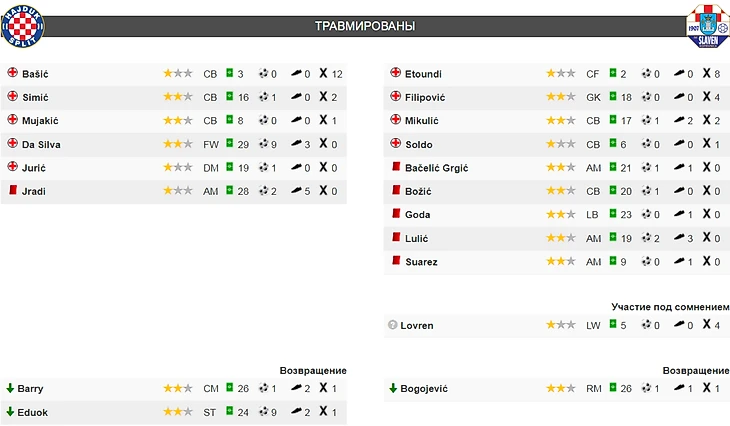This screenshot has height=426, width=730.
Task: Click green arrow next to Bogojević
Action: click(392, 388)
